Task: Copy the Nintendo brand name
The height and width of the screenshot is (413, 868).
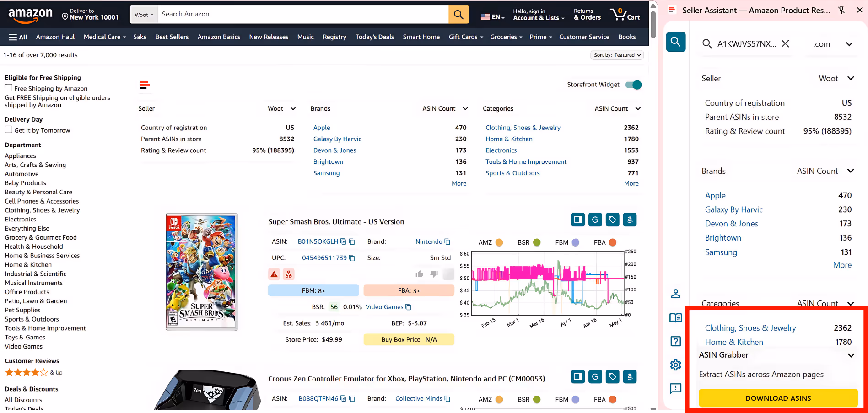Action: 447,241
